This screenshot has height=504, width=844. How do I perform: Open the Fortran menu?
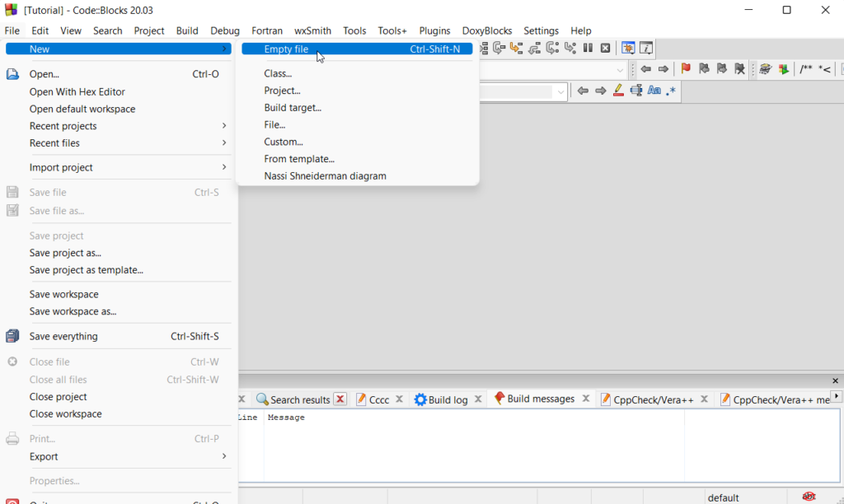click(x=267, y=30)
